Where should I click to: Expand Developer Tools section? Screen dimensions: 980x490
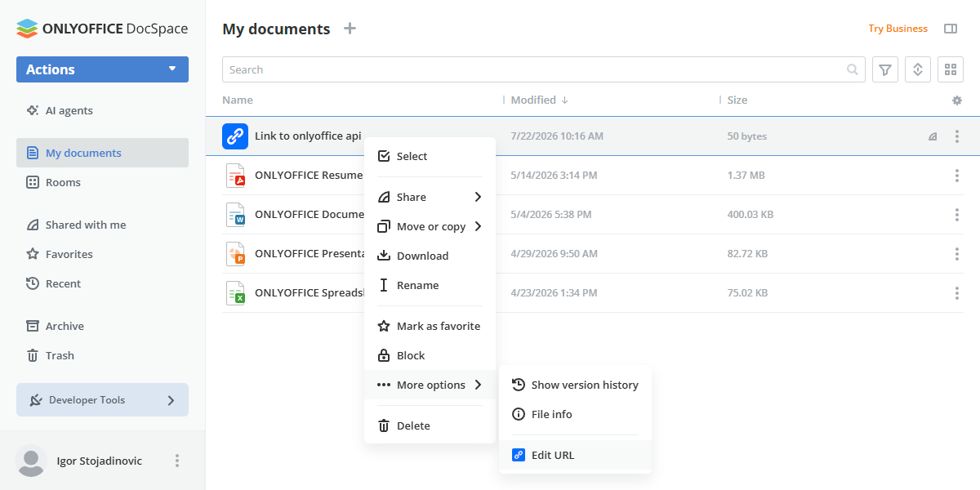coord(102,400)
